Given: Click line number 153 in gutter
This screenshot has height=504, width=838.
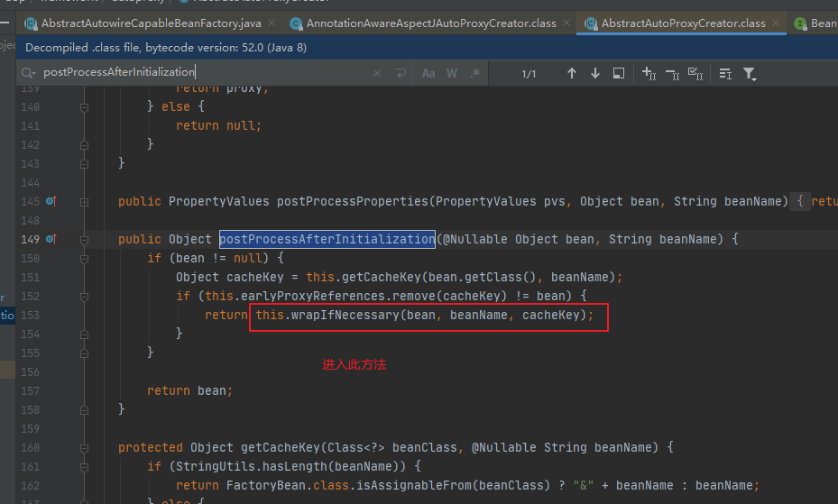Looking at the screenshot, I should click(x=30, y=315).
